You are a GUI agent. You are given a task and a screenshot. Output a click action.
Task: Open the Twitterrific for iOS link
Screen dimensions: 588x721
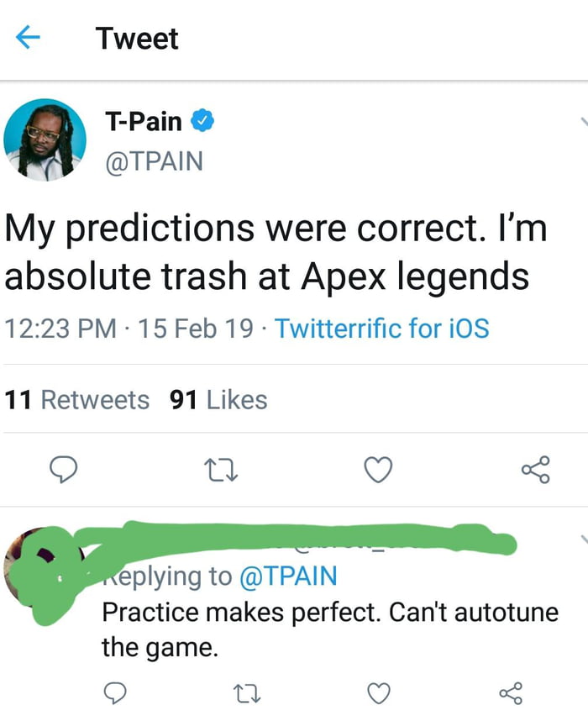[x=381, y=327]
